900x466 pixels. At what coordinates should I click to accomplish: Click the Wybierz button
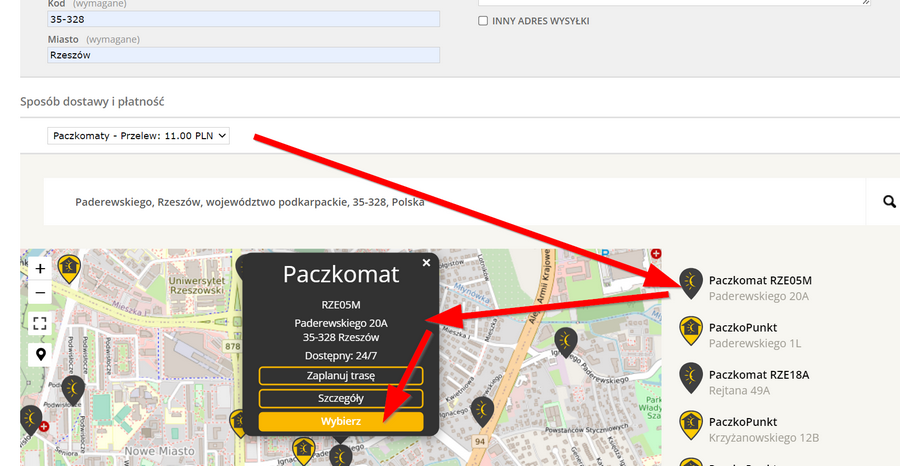(x=341, y=422)
